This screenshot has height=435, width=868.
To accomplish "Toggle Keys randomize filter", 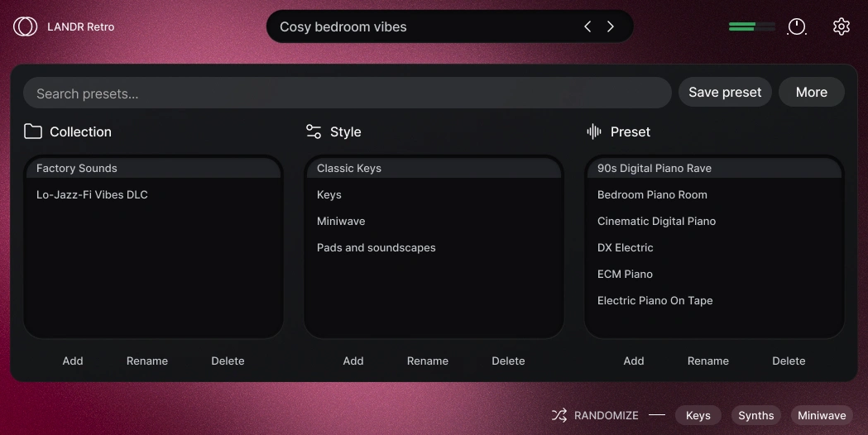I will (x=698, y=415).
